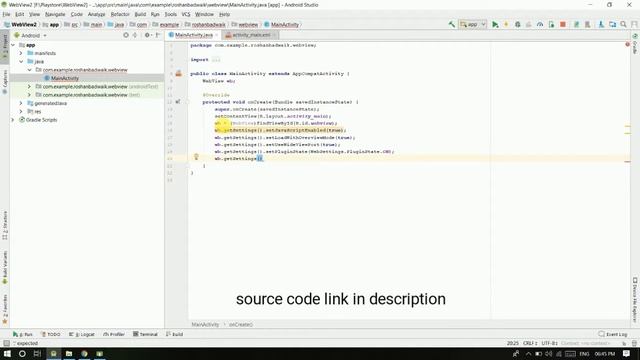This screenshot has height=360, width=640.
Task: Click the Apply Changes lightning icon
Action: click(x=506, y=24)
